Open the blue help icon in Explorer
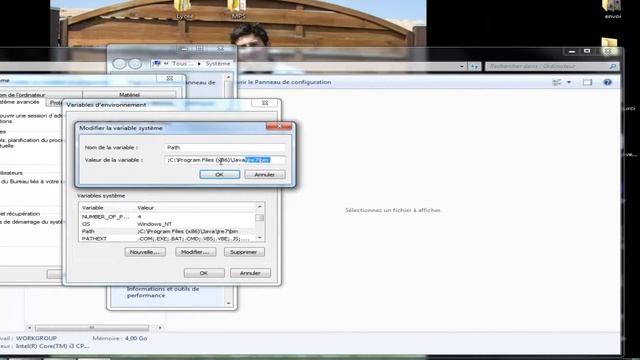 click(607, 82)
